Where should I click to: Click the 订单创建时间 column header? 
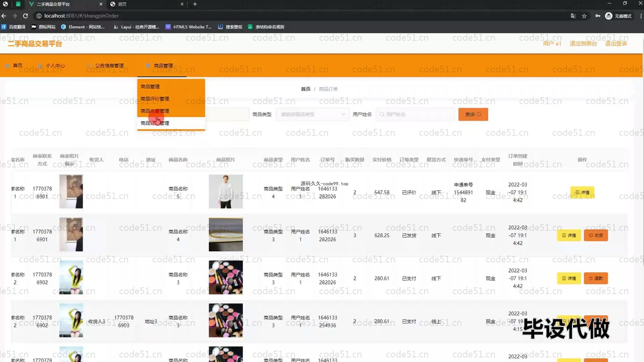(x=518, y=160)
